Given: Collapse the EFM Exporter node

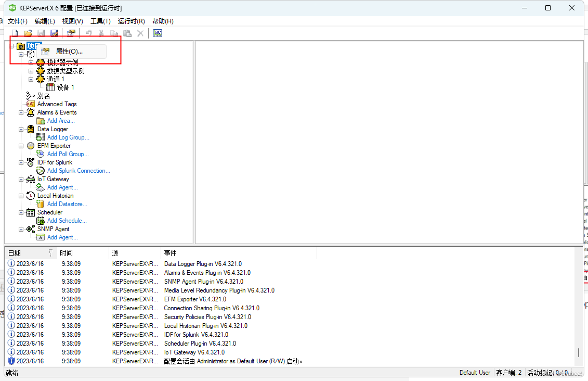Looking at the screenshot, I should coord(21,146).
